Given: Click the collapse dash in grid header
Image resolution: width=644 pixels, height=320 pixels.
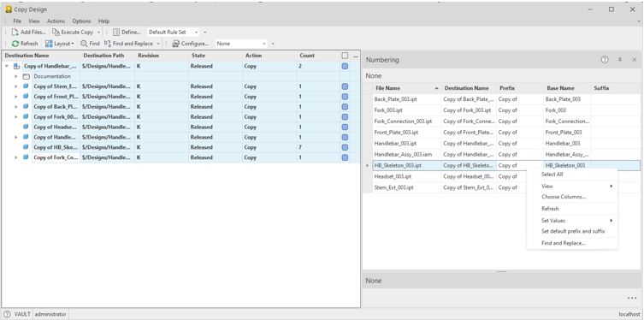Looking at the screenshot, I should (356, 56).
